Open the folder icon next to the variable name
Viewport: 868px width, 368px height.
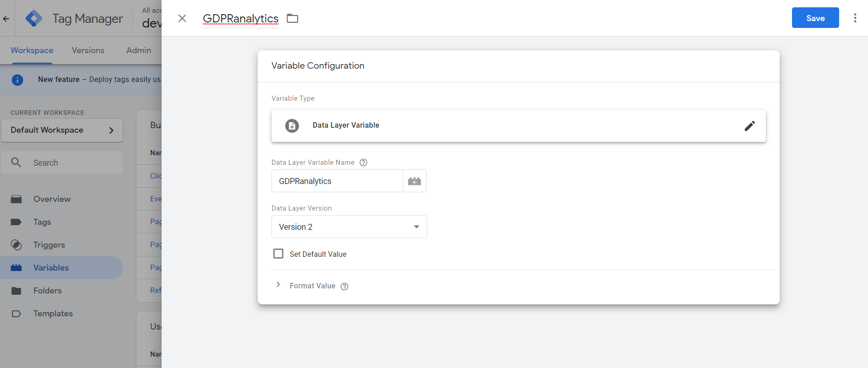click(x=293, y=18)
